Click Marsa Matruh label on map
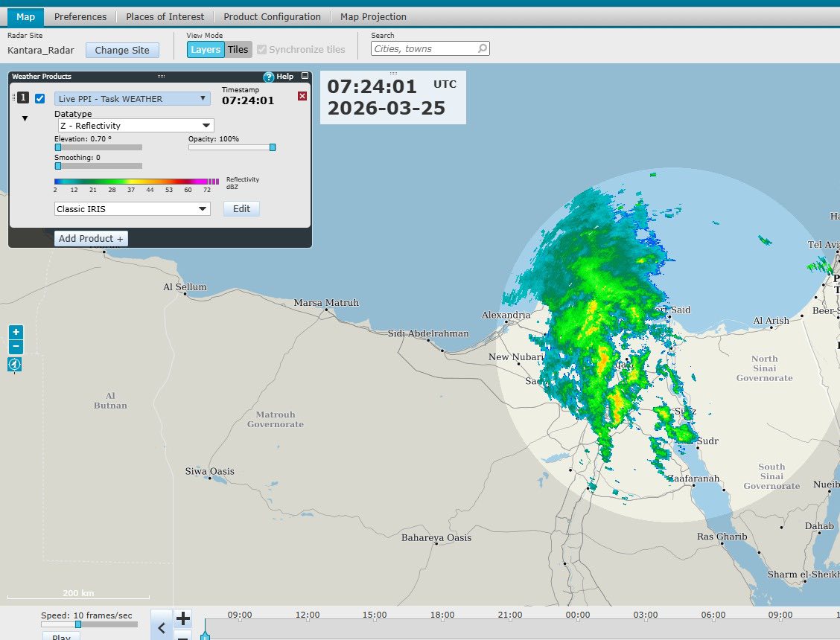The image size is (840, 640). tap(326, 303)
